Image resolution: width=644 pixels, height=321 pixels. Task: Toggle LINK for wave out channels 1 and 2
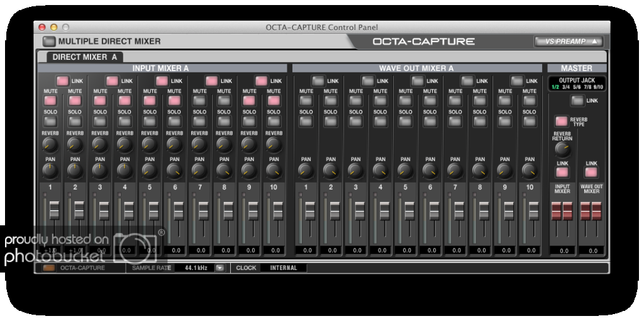(318, 81)
